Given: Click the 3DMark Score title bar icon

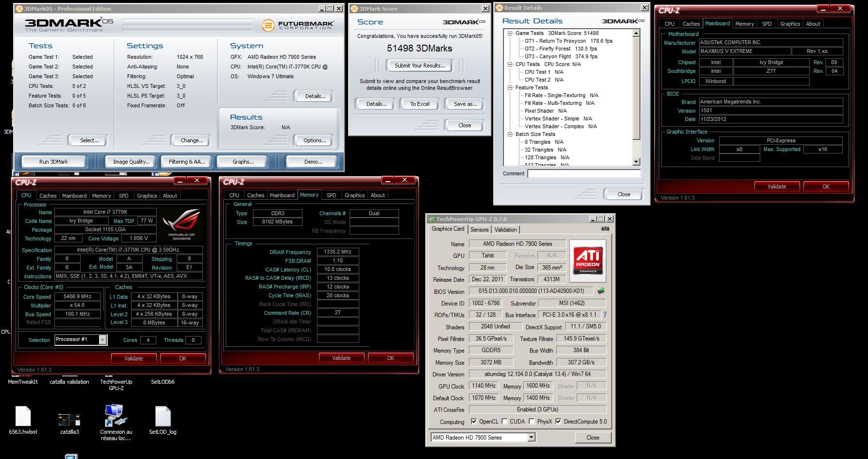Looking at the screenshot, I should coord(354,9).
